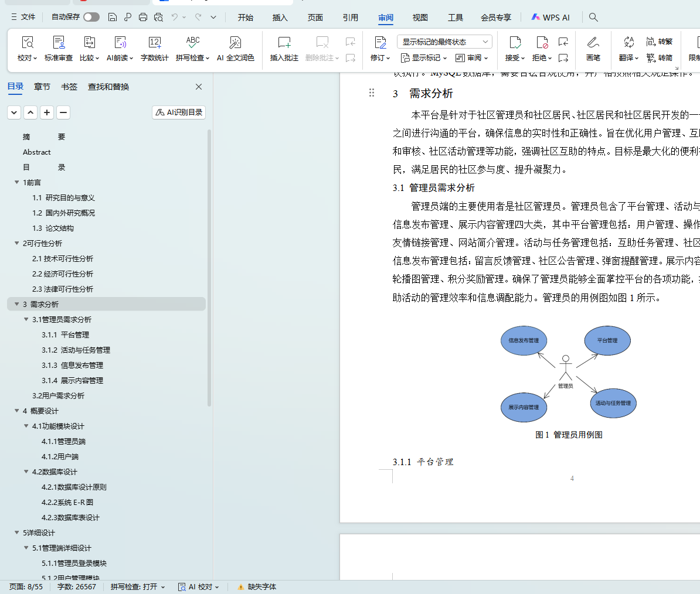Open the WPS AI button
This screenshot has height=594, width=700.
coord(551,18)
